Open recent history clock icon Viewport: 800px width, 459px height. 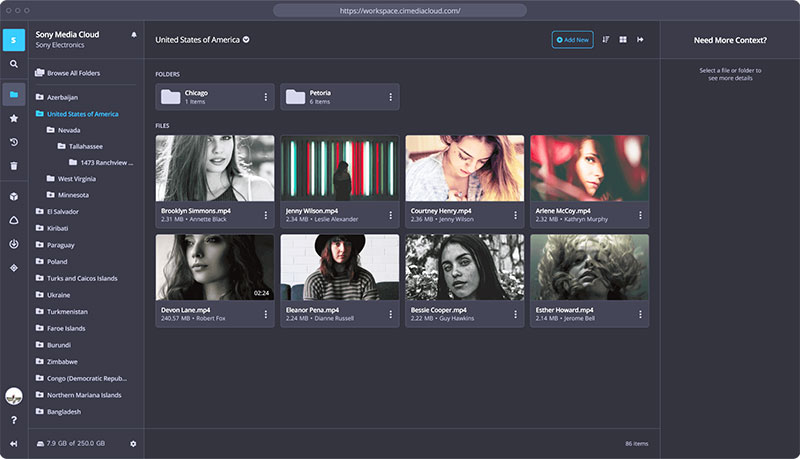14,142
